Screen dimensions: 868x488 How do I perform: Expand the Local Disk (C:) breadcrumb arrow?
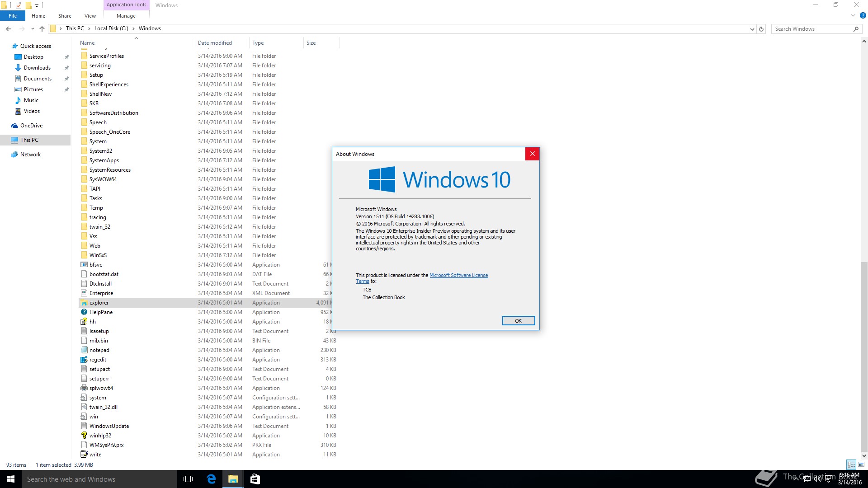[x=133, y=28]
